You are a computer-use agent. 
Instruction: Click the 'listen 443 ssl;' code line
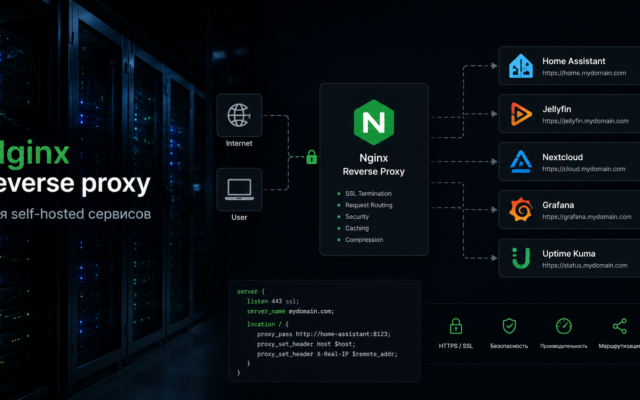(x=273, y=301)
